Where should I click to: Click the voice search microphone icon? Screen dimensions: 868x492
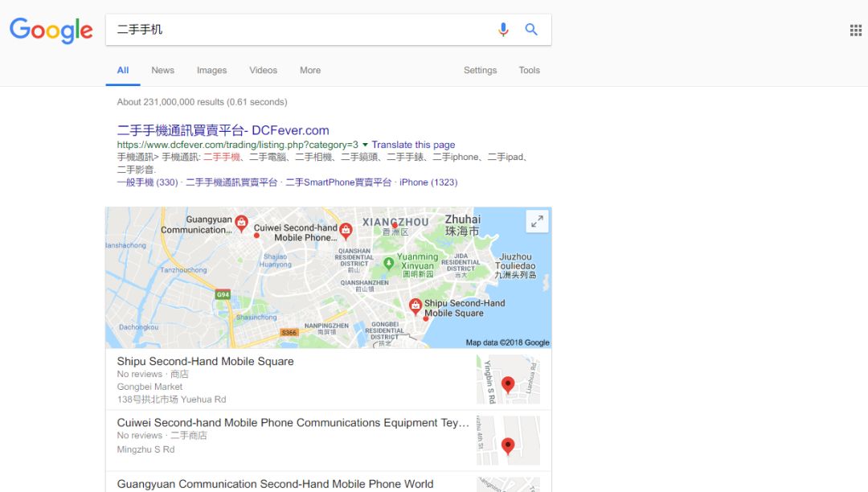[x=502, y=29]
